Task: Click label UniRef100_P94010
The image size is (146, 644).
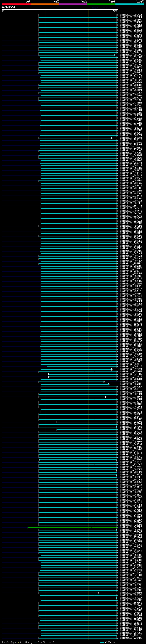Action: click(131, 382)
